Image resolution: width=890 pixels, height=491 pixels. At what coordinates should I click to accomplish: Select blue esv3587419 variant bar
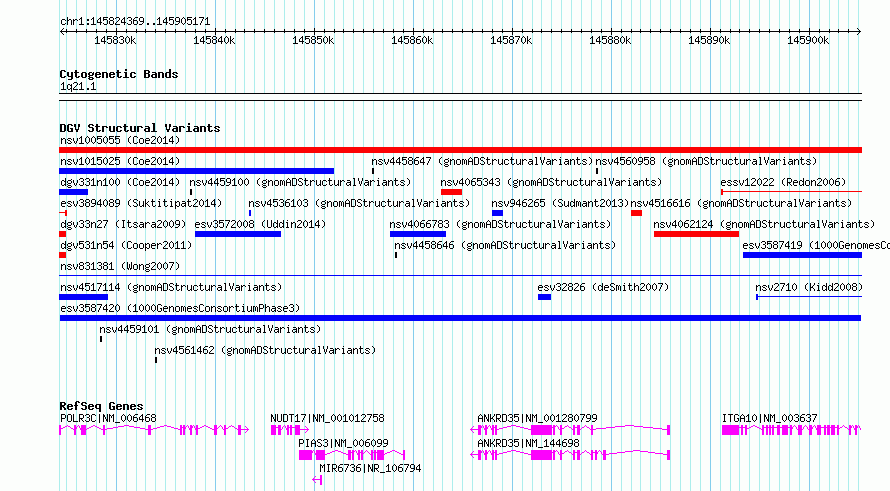[x=803, y=255]
